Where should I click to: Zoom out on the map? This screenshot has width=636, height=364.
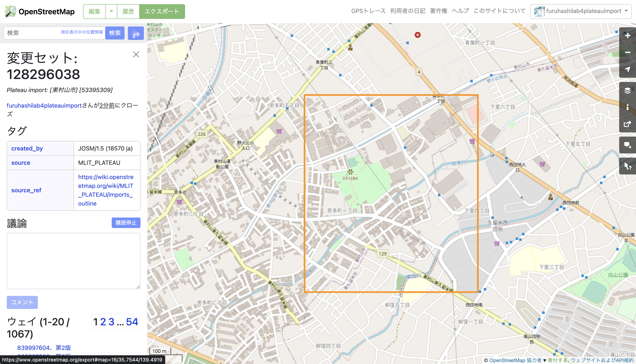(x=628, y=53)
